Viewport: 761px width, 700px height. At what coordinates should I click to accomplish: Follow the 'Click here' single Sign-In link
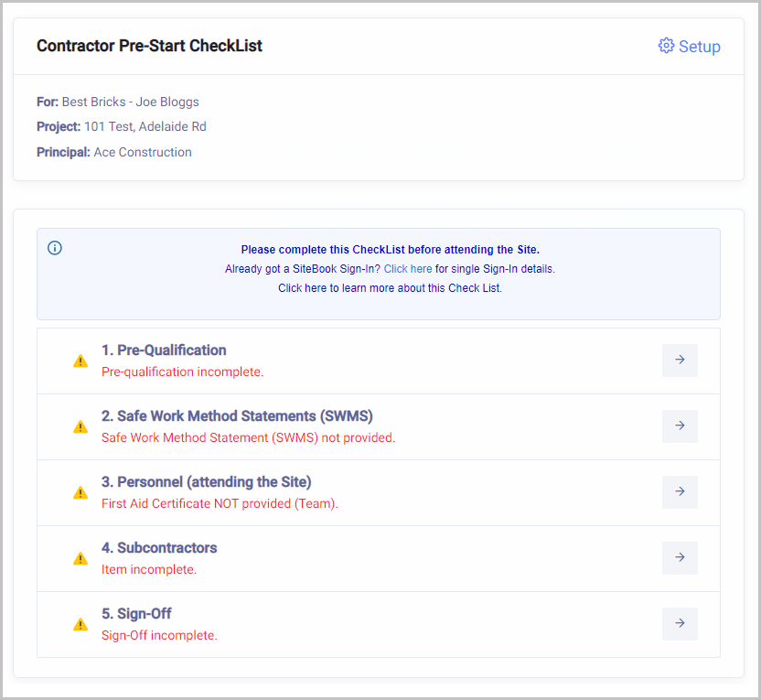pos(408,269)
